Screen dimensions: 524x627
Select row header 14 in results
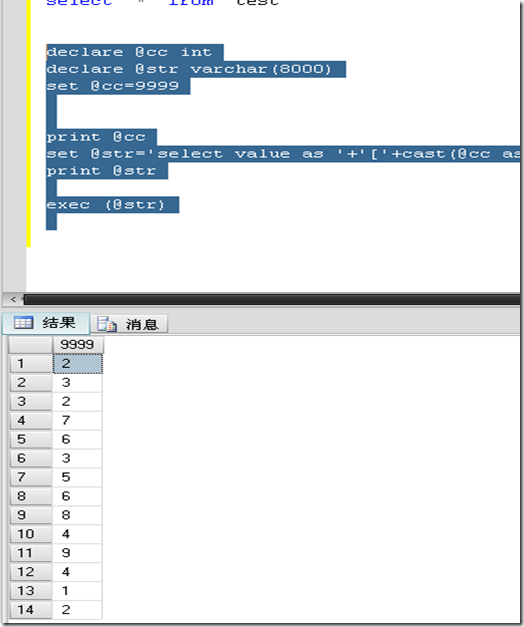(31, 610)
